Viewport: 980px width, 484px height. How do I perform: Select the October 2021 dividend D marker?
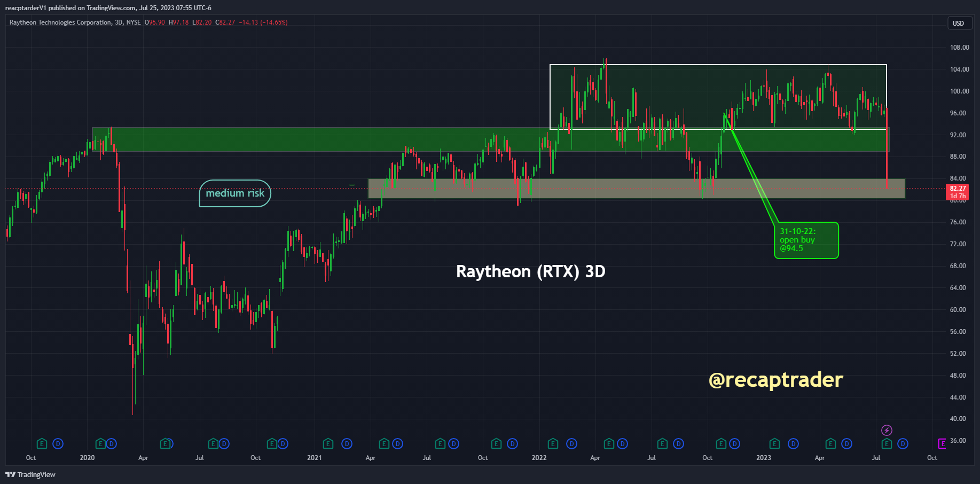(x=512, y=443)
